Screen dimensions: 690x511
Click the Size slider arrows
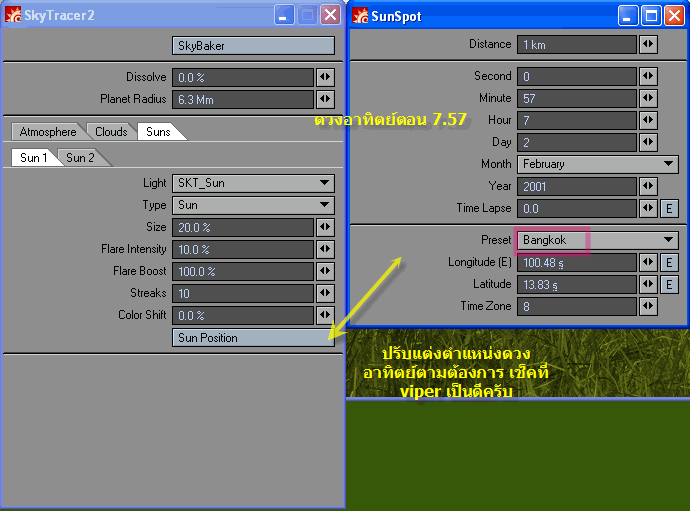point(325,227)
